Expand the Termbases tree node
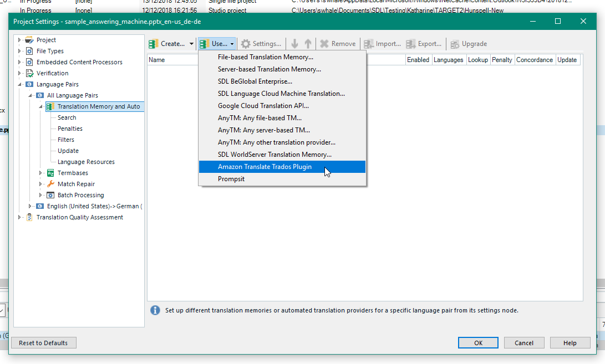 (40, 173)
